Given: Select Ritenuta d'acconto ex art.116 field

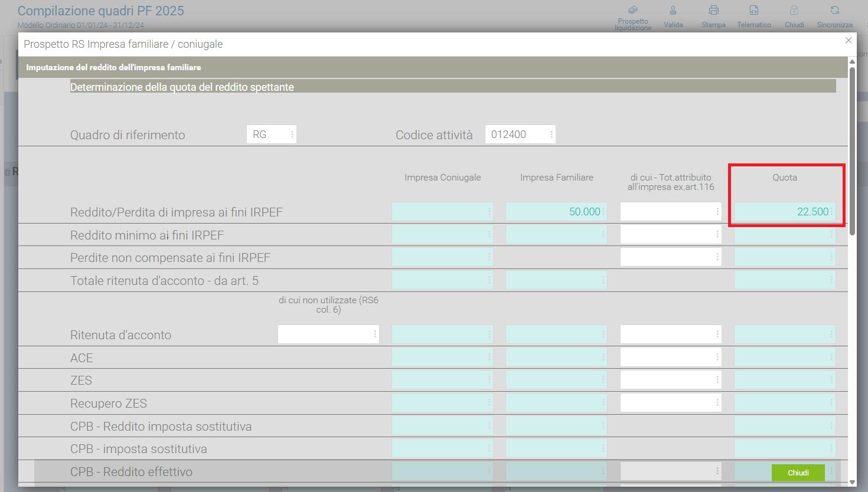Looking at the screenshot, I should (671, 334).
